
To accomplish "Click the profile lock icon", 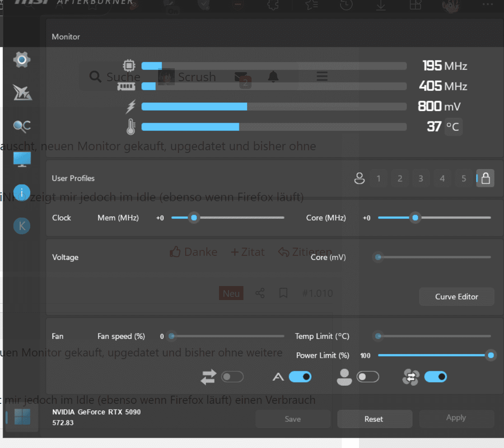I will point(485,179).
